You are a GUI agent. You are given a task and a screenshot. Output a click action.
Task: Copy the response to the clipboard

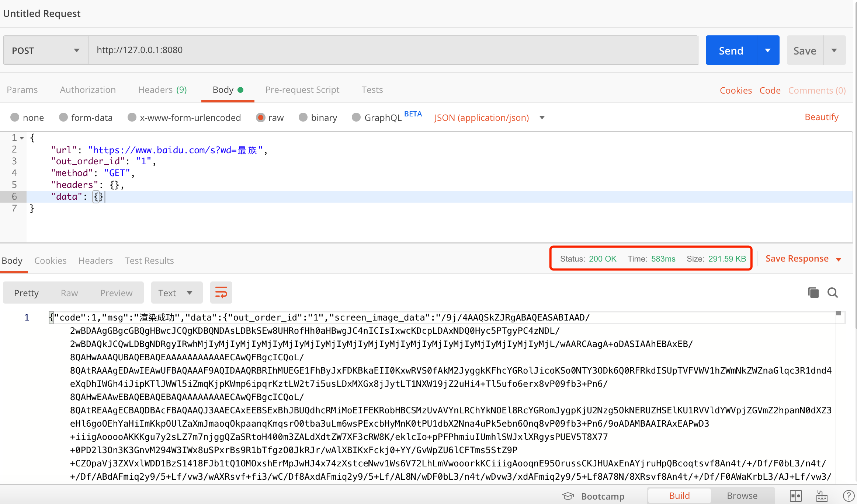[813, 293]
